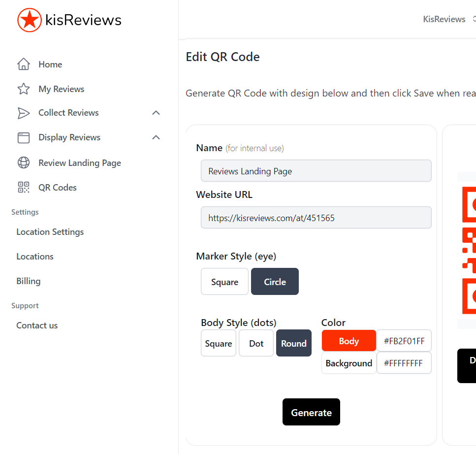Click the My Reviews star icon
The height and width of the screenshot is (454, 476).
point(23,89)
